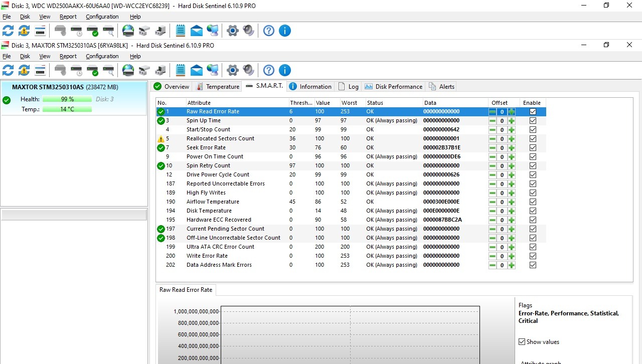642x364 pixels.
Task: Click the disk with clock icon in WDC window toolbar
Action: coord(76,31)
